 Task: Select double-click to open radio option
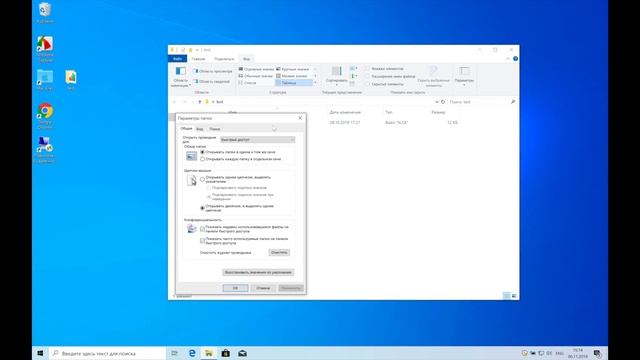202,208
